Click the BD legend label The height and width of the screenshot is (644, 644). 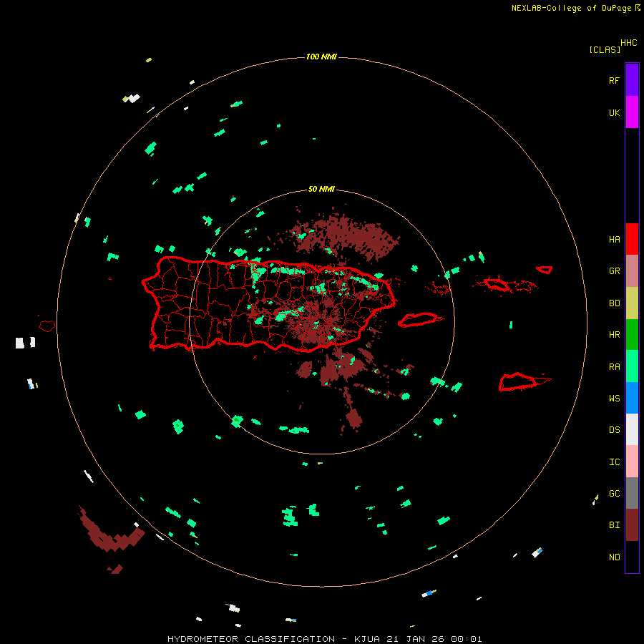point(614,303)
